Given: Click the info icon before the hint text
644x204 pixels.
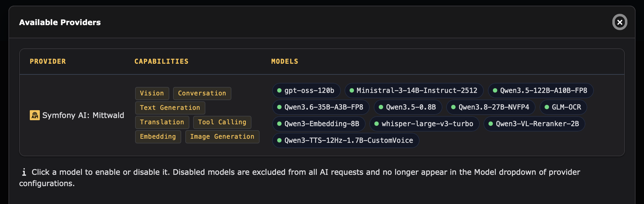Looking at the screenshot, I should [x=24, y=172].
